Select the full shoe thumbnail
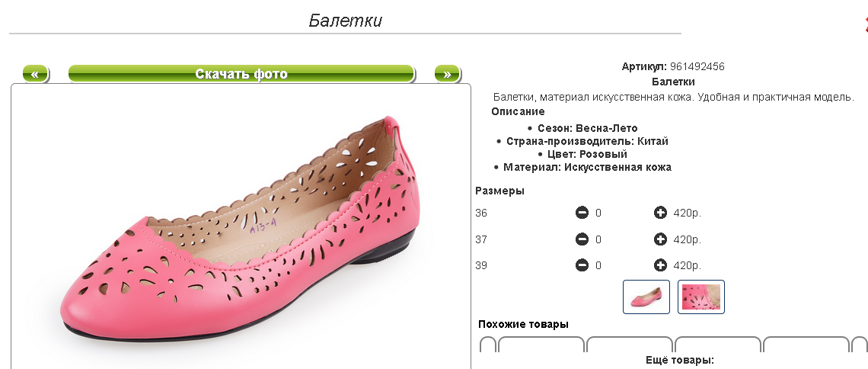 pyautogui.click(x=646, y=297)
